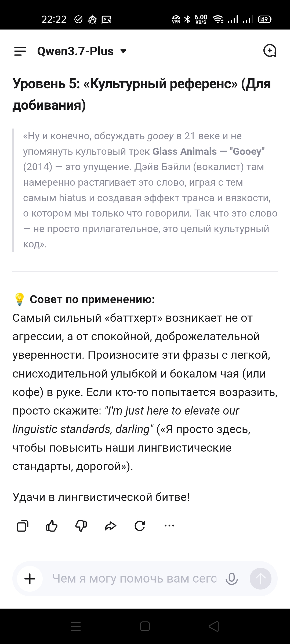The height and width of the screenshot is (644, 290).
Task: Tap the Android back navigation button
Action: pyautogui.click(x=214, y=626)
